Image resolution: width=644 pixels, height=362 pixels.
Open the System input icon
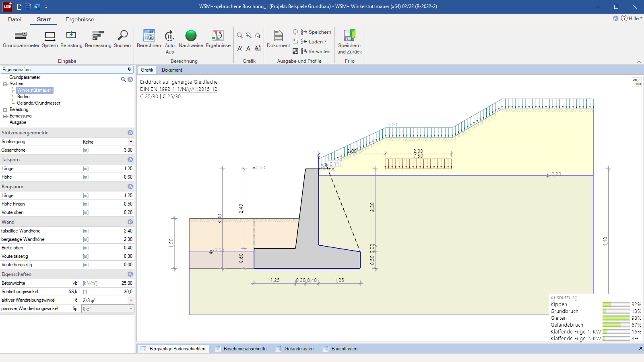coord(50,36)
